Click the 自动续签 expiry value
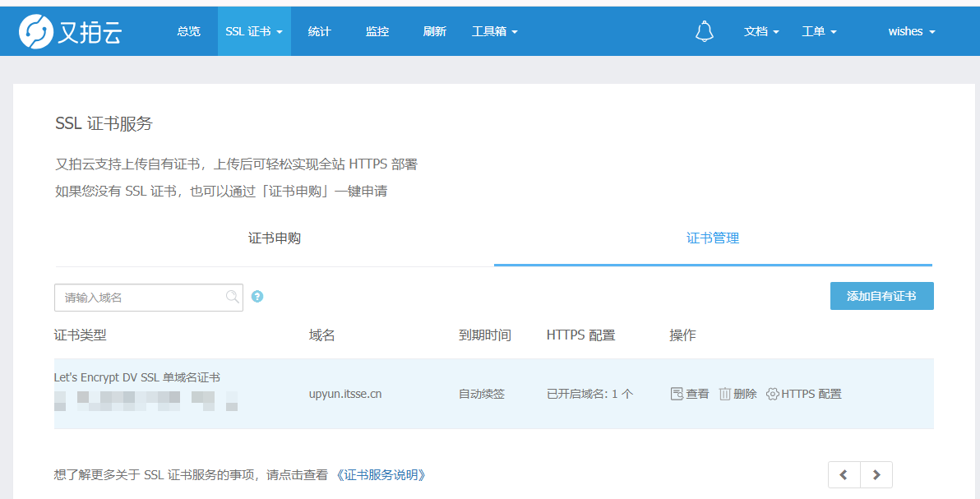980x499 pixels. point(482,395)
